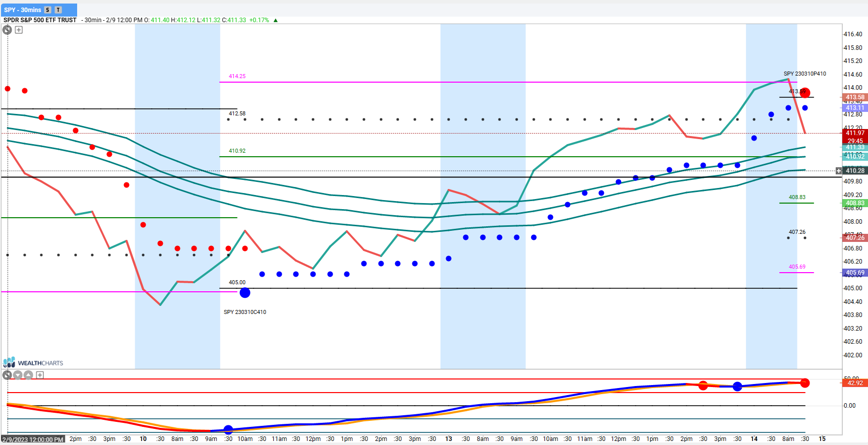Click the SPDR S&P 500 ETF TRUST title
Screen dimensions: 868x445
click(x=40, y=20)
